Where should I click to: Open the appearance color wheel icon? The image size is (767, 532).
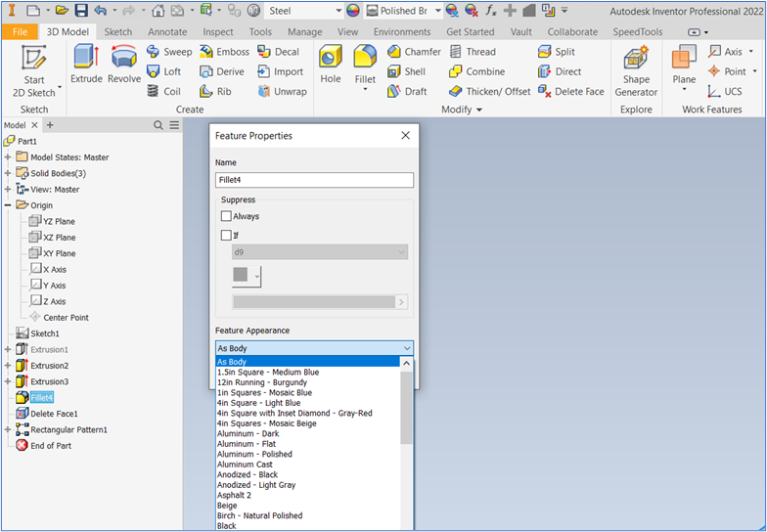click(352, 11)
